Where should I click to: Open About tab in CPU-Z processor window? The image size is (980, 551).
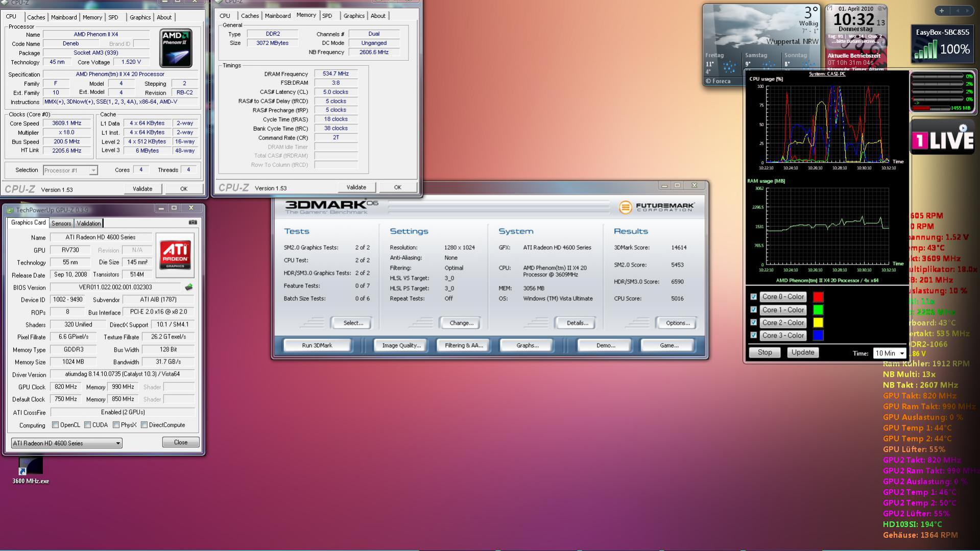(x=164, y=17)
